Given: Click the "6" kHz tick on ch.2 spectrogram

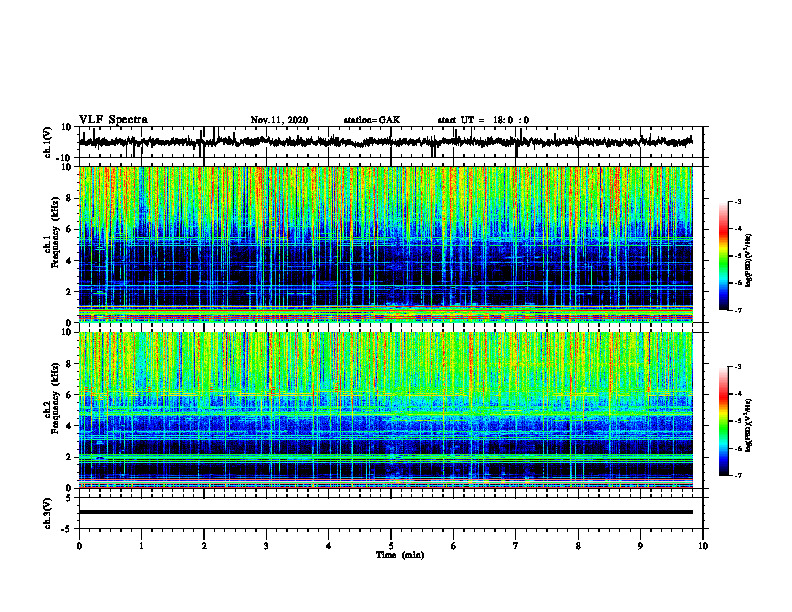Looking at the screenshot, I should pos(70,395).
